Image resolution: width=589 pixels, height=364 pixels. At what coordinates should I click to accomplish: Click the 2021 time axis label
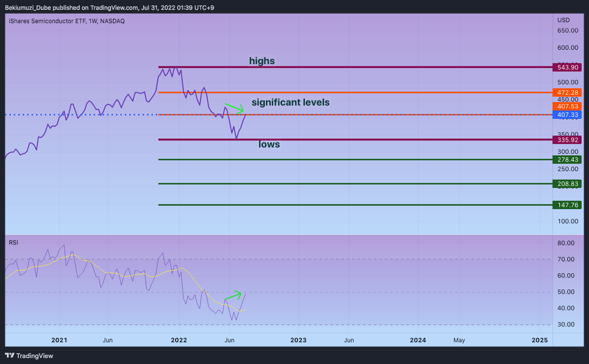click(59, 340)
